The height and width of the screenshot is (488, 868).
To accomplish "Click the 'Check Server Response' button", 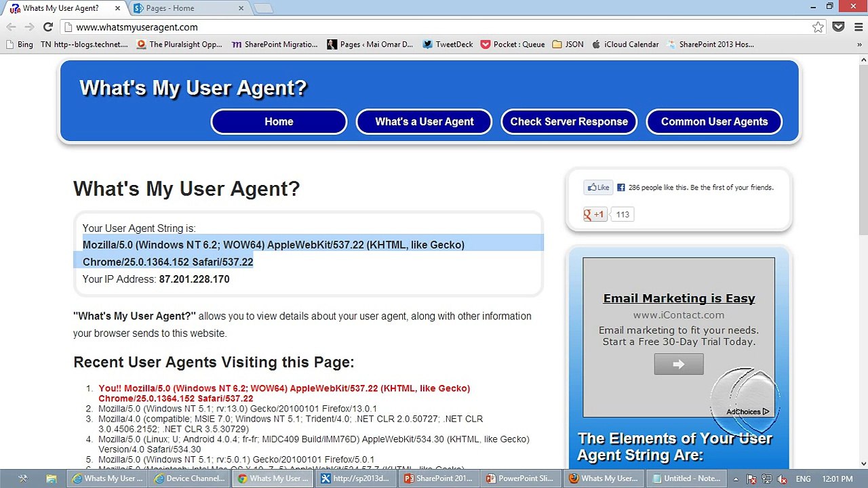I will 569,121.
